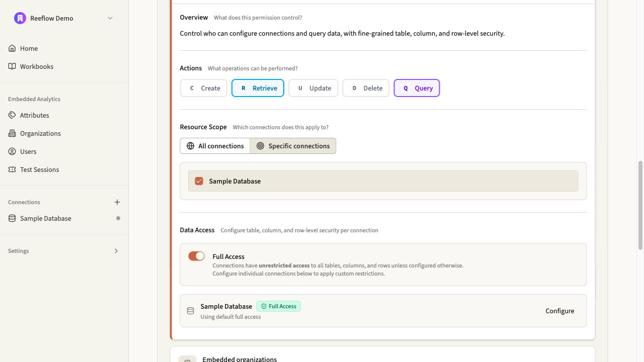
Task: Select the Attributes sidebar icon
Action: pos(12,115)
